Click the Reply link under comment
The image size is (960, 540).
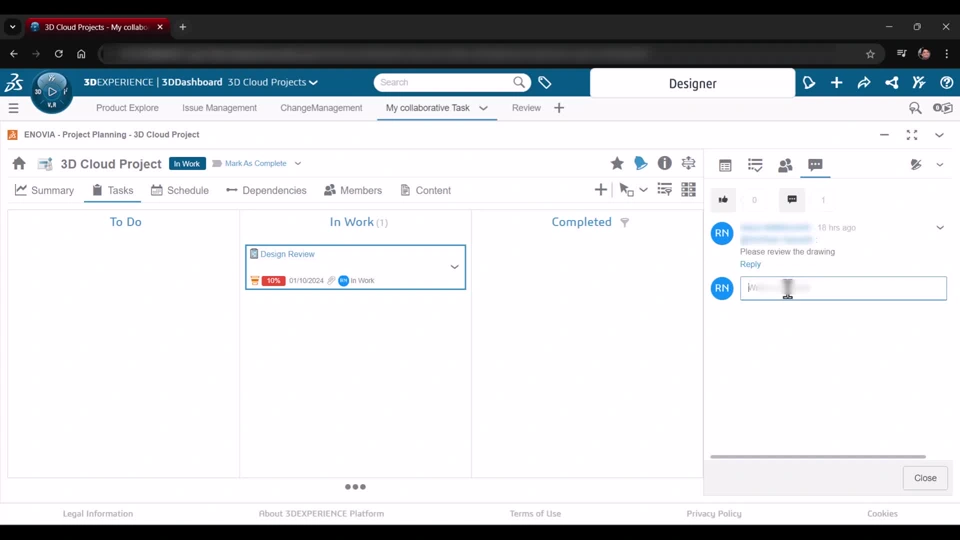(750, 264)
